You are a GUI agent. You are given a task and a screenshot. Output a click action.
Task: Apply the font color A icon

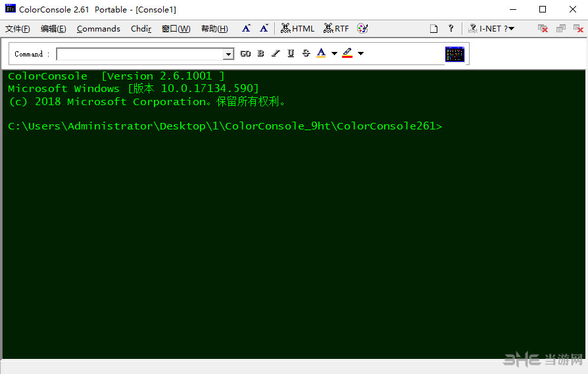click(x=321, y=53)
